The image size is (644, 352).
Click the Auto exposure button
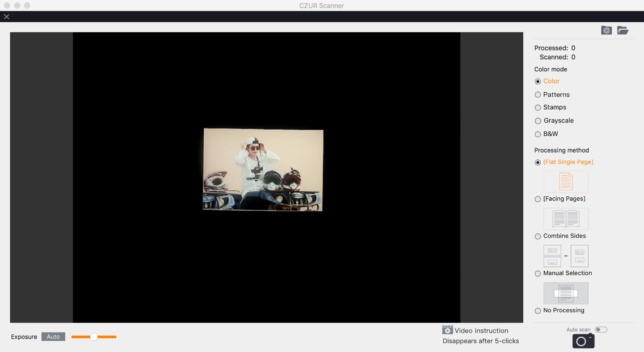53,337
